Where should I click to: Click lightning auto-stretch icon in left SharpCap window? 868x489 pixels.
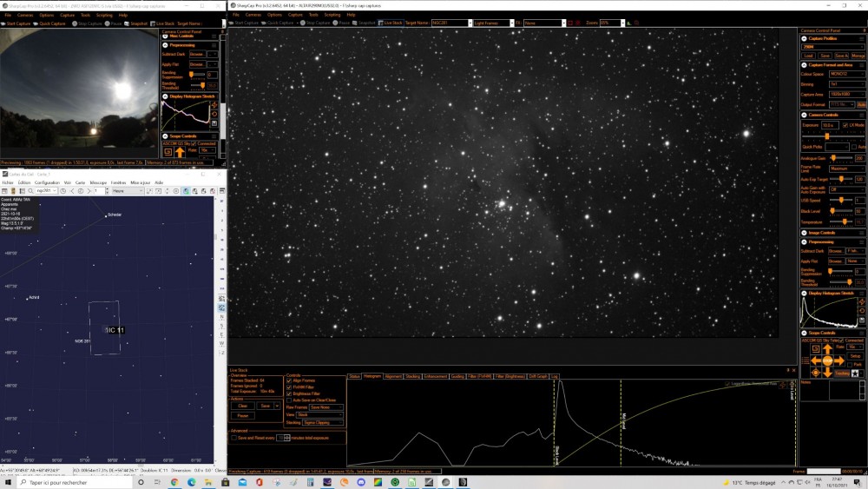(x=214, y=105)
